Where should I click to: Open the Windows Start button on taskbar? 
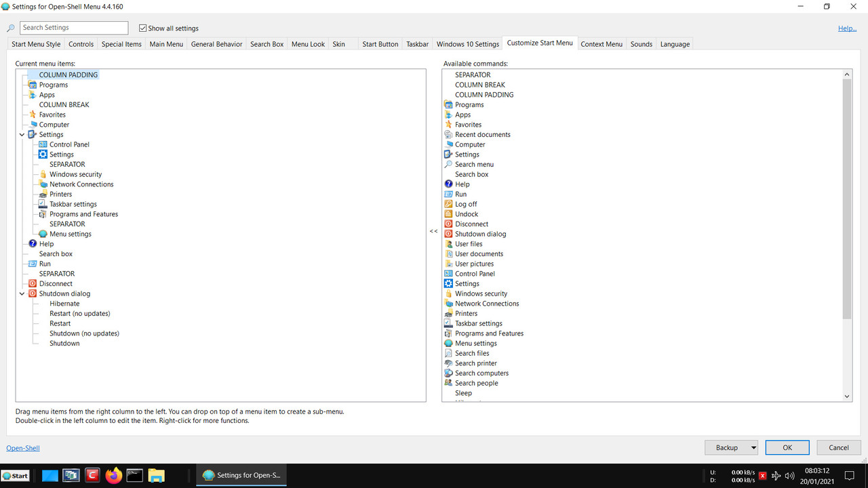pyautogui.click(x=15, y=476)
